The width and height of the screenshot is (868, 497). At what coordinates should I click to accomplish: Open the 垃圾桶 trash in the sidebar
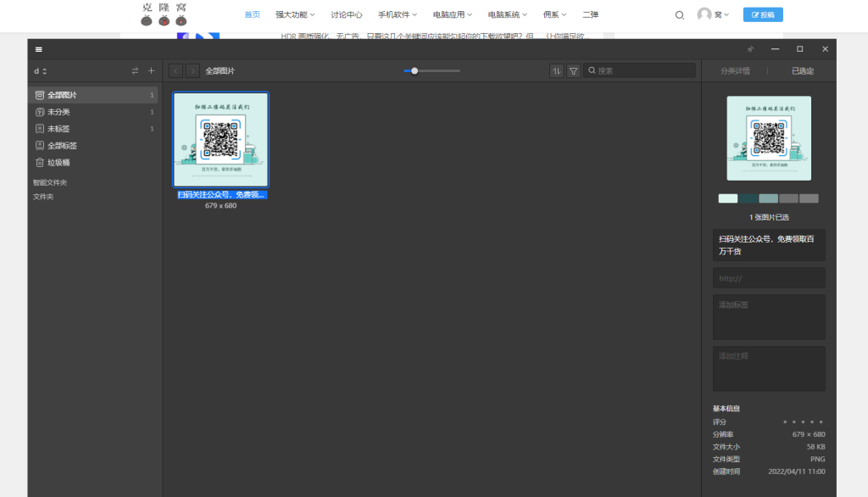click(93, 162)
